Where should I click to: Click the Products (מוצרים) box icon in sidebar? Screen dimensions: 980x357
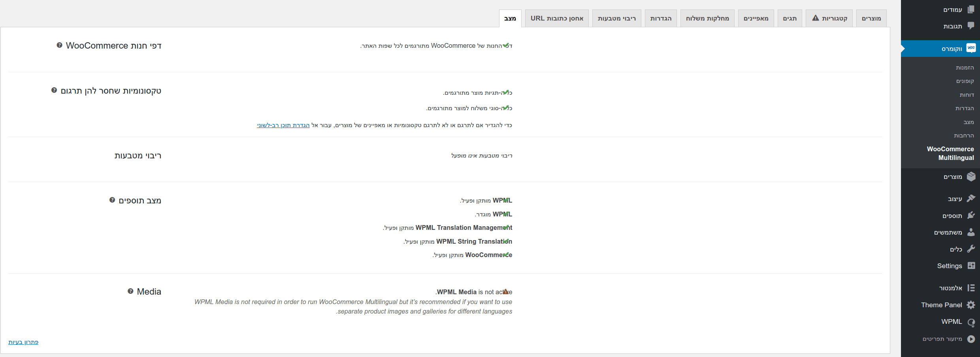coord(971,177)
